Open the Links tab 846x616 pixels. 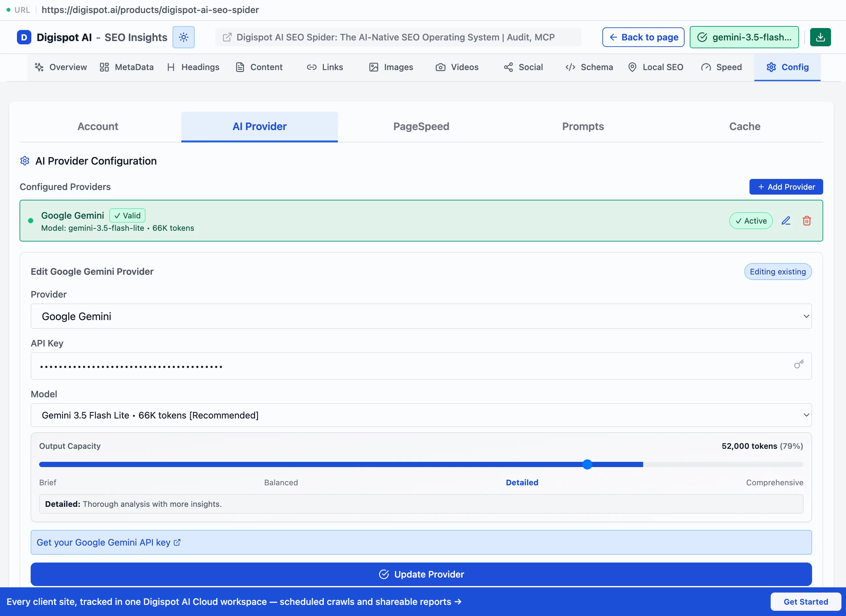[x=325, y=67]
